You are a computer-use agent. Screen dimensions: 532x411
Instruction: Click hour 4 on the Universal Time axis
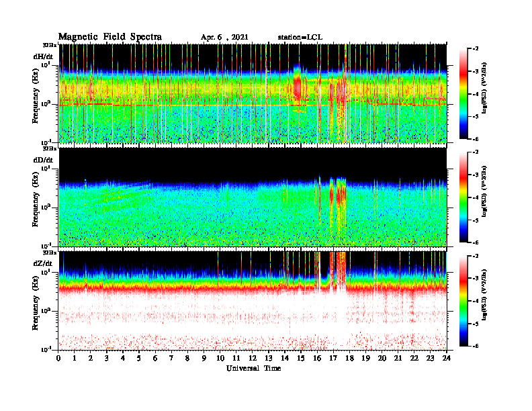123,358
